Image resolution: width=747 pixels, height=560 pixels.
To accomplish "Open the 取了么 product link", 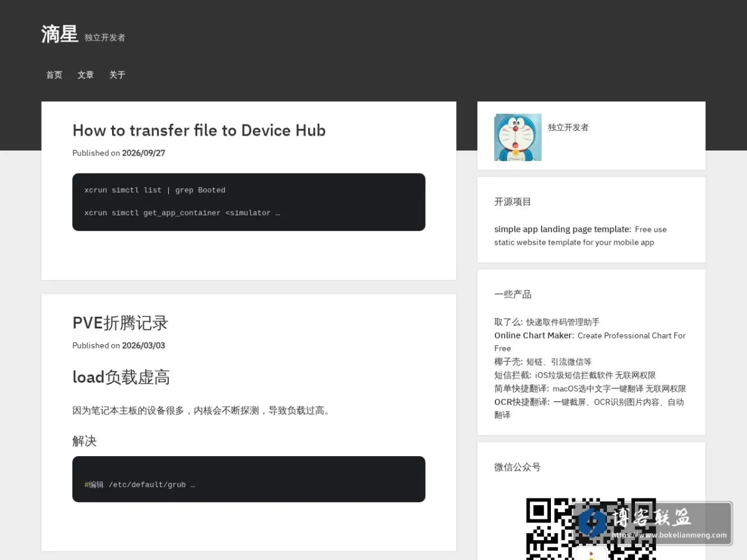I will (509, 322).
